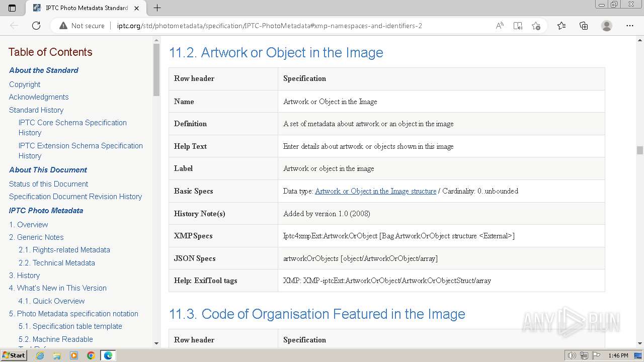Open a new browser tab
Screen dimensions: 644x362
pos(157,8)
